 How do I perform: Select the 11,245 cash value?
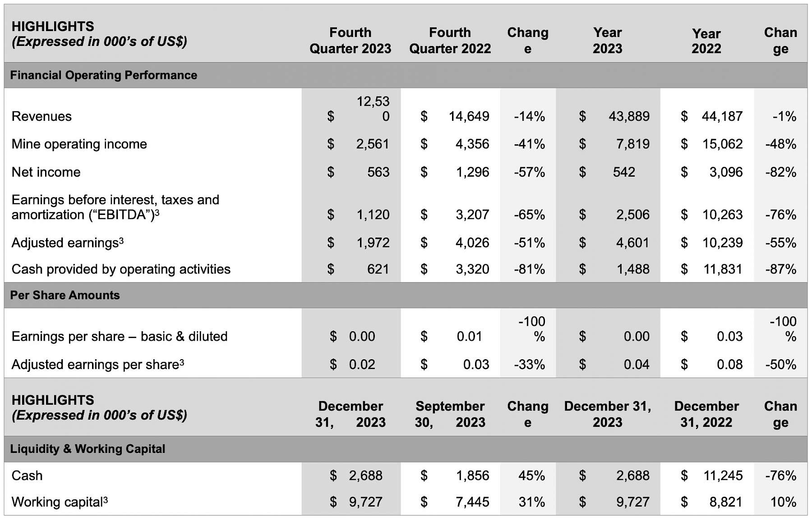(x=723, y=475)
